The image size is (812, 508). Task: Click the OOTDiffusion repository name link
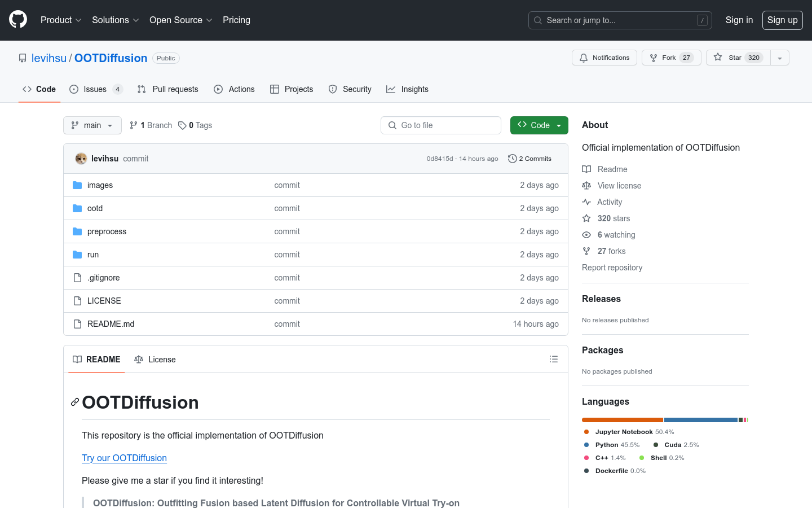111,58
